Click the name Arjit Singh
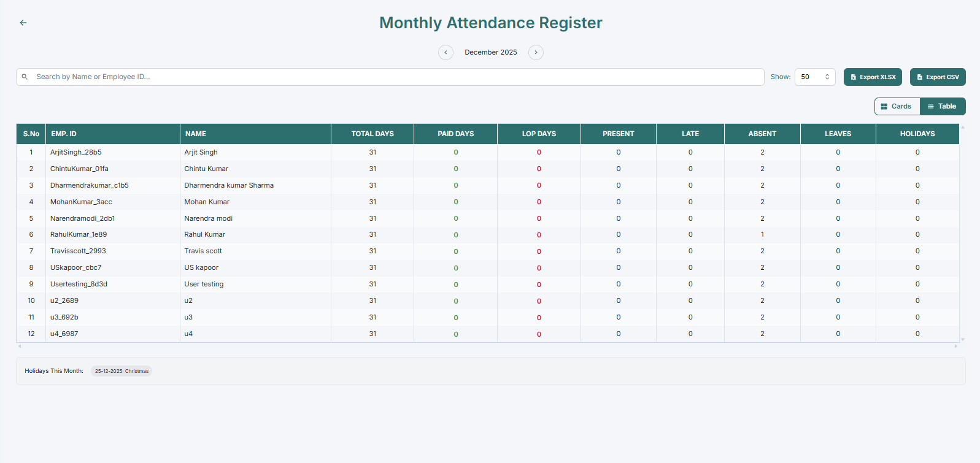 (201, 152)
